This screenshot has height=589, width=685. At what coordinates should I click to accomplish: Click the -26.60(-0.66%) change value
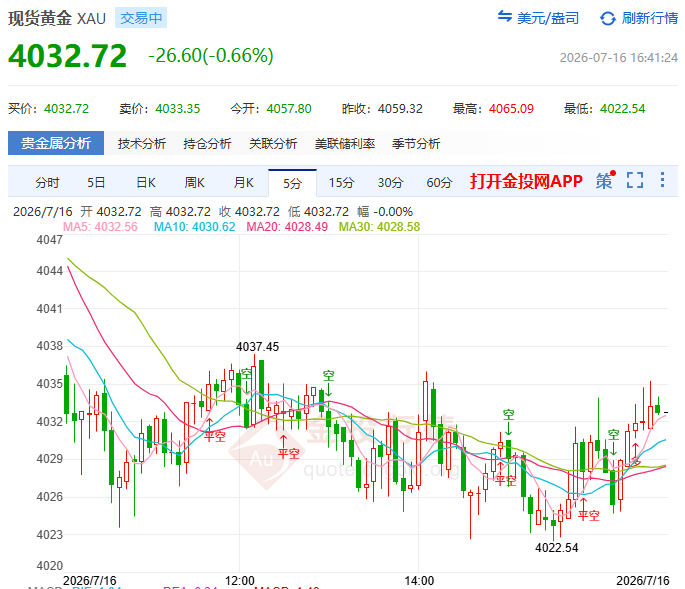pyautogui.click(x=211, y=55)
